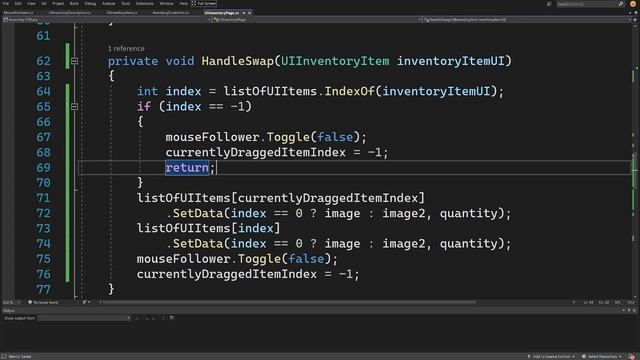Open the Edit menu

point(18,3)
